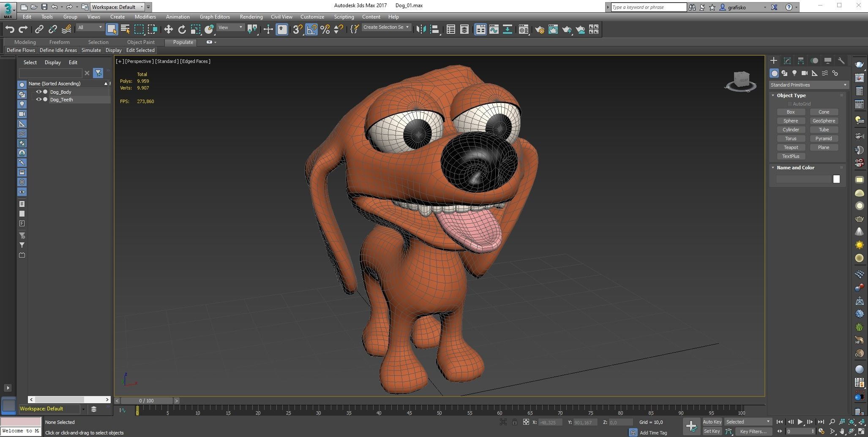Open the Modifiers menu
Viewport: 868px width, 437px height.
coord(145,17)
